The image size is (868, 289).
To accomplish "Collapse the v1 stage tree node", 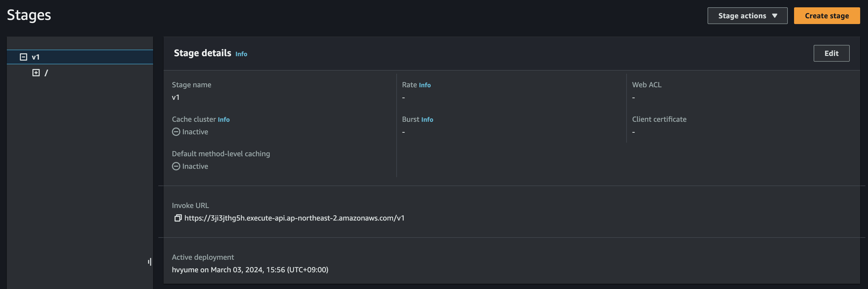I will (x=23, y=57).
